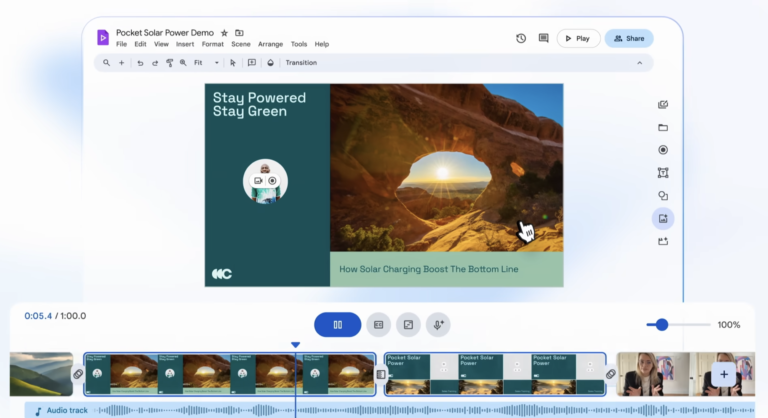This screenshot has height=418, width=768.
Task: Open the folder icon in the right sidebar
Action: 663,127
